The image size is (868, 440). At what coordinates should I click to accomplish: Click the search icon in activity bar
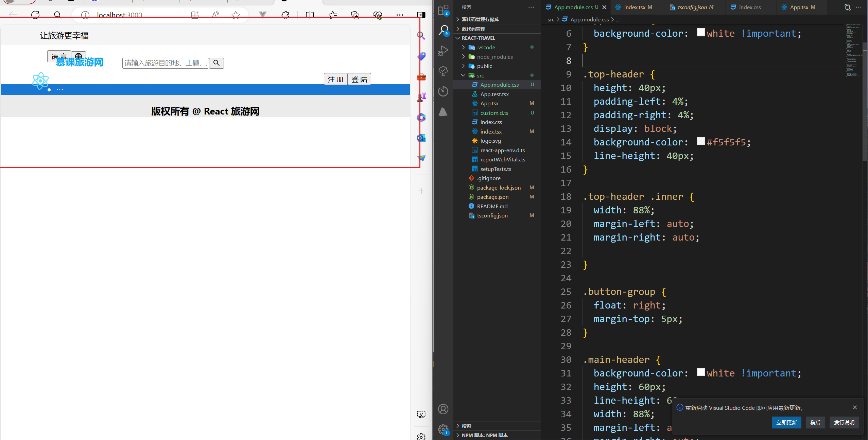(443, 31)
